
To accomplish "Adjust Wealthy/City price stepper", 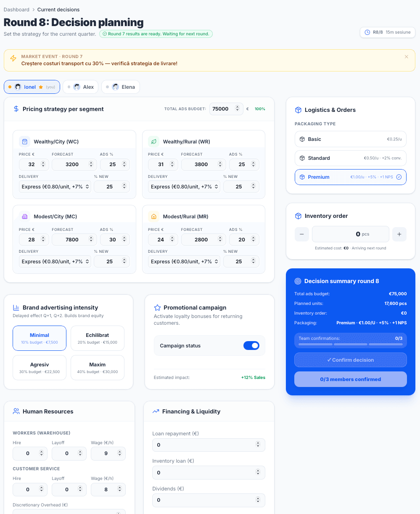I will click(x=43, y=164).
